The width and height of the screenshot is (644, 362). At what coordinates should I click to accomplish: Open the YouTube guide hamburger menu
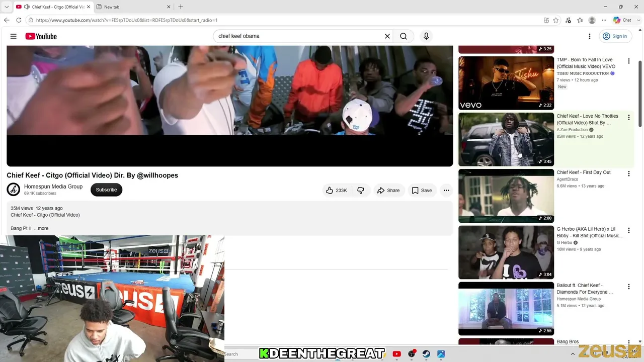coord(14,36)
